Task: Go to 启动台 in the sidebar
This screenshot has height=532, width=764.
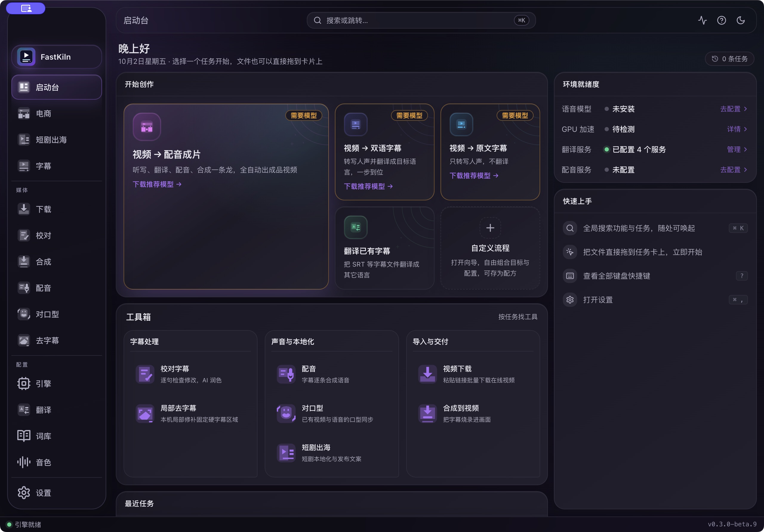Action: [57, 87]
